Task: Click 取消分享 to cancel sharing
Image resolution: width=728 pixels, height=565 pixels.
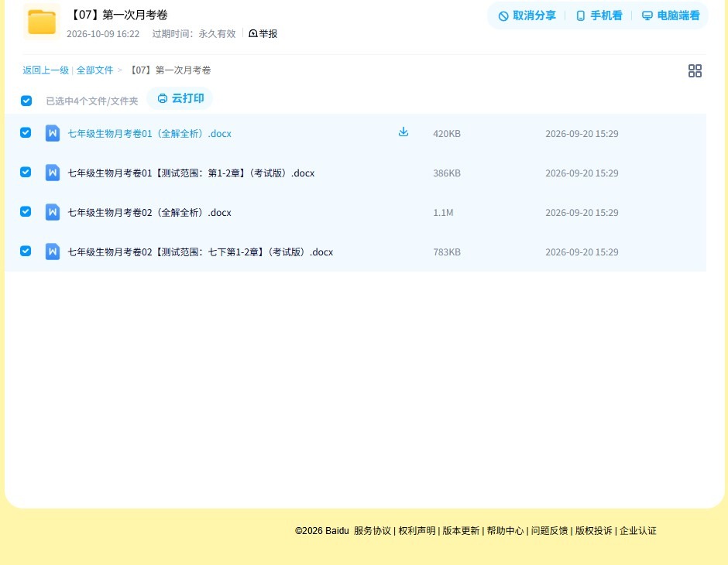Action: coord(527,15)
